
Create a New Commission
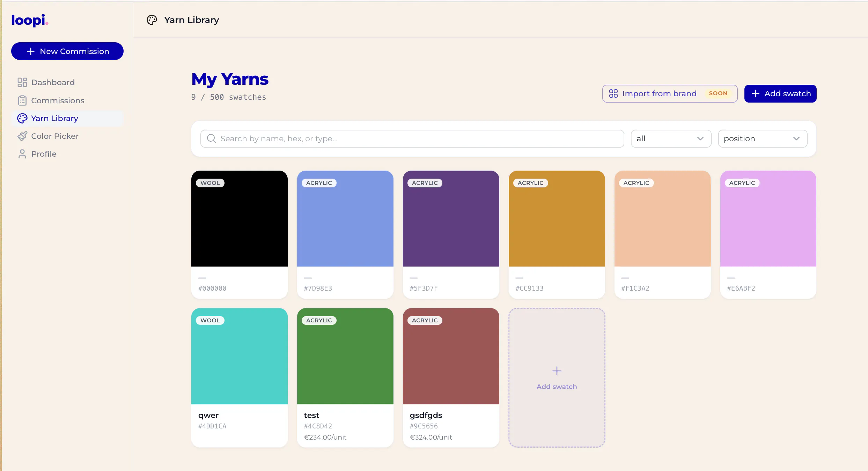point(67,51)
